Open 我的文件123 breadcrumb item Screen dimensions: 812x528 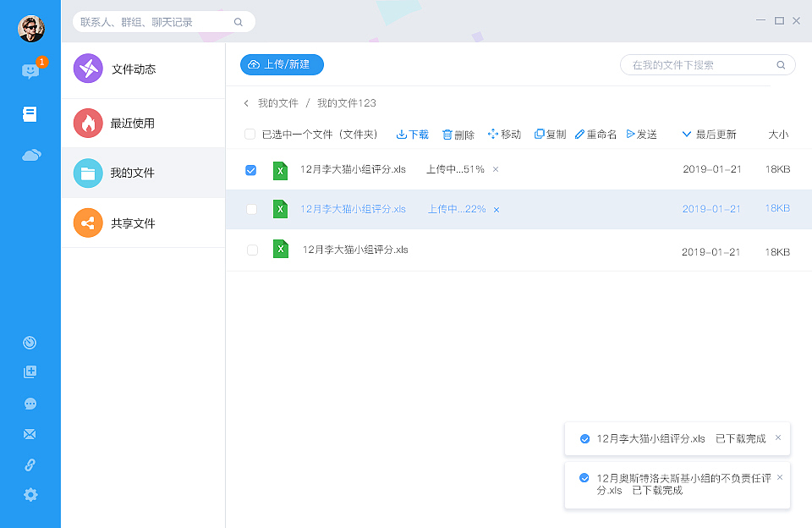coord(345,102)
